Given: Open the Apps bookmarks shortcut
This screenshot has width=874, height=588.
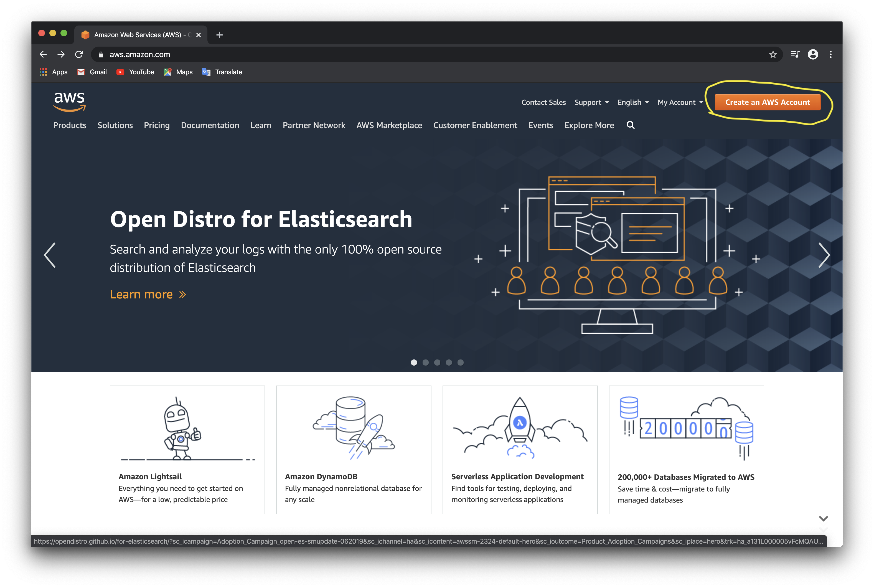Looking at the screenshot, I should click(x=54, y=72).
